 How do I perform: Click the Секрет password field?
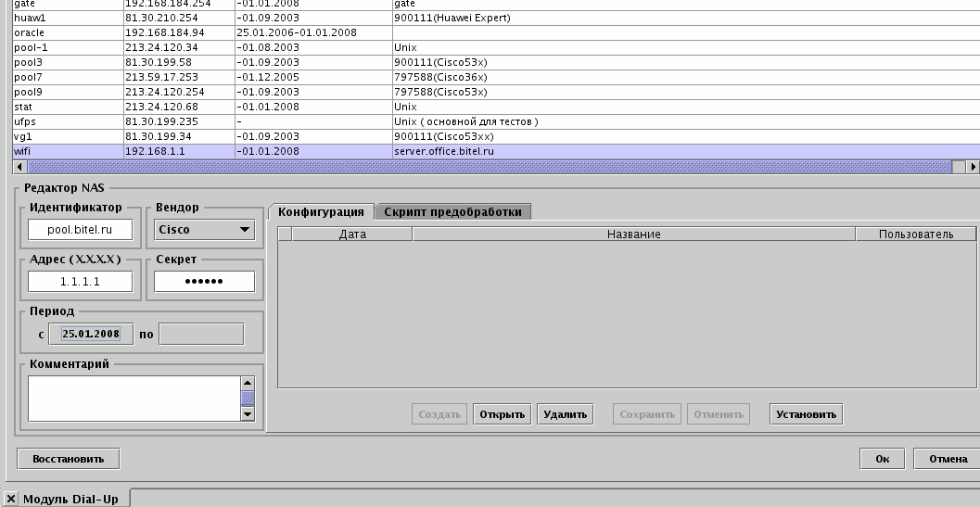click(204, 282)
